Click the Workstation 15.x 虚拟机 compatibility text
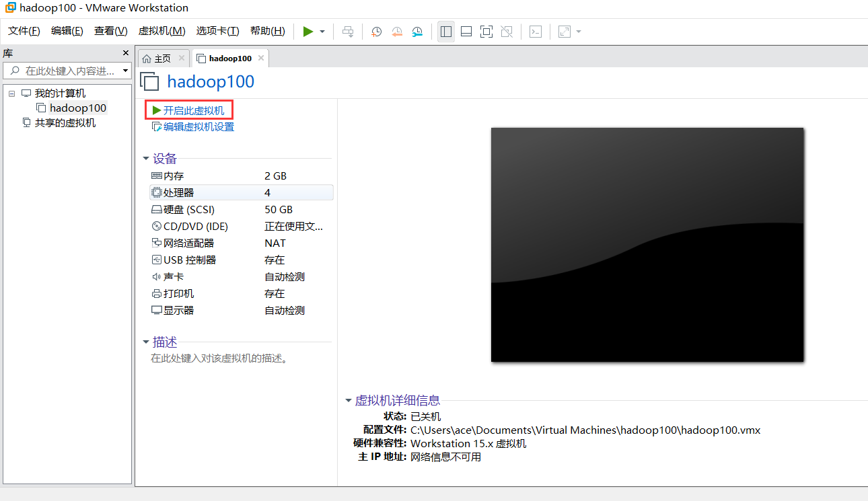This screenshot has height=501, width=868. point(468,443)
